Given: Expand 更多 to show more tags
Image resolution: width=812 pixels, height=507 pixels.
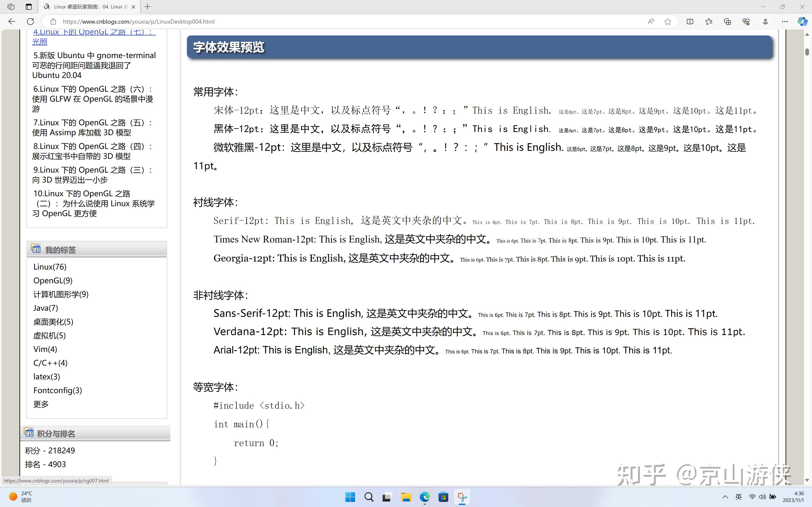Looking at the screenshot, I should 41,404.
